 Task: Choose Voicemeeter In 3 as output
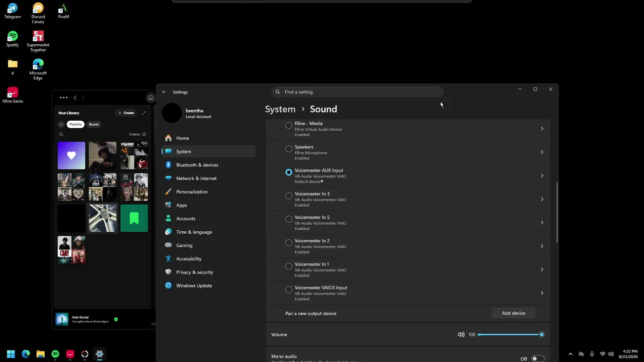point(289,196)
